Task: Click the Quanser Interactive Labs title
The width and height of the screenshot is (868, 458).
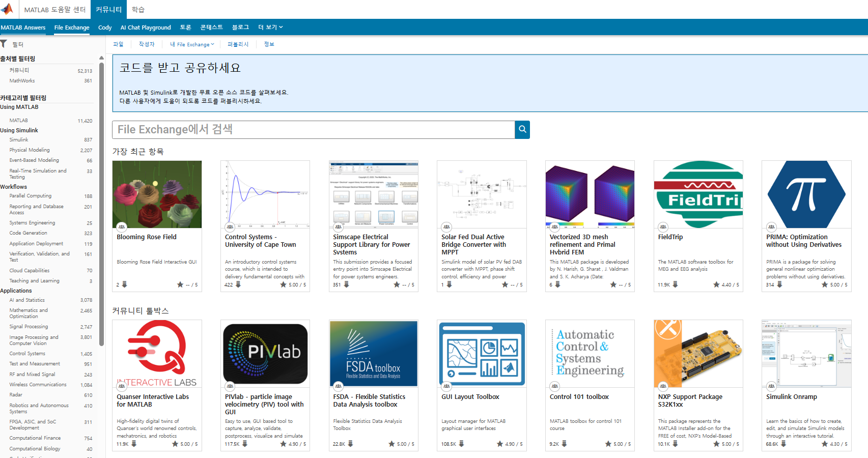Action: (153, 400)
